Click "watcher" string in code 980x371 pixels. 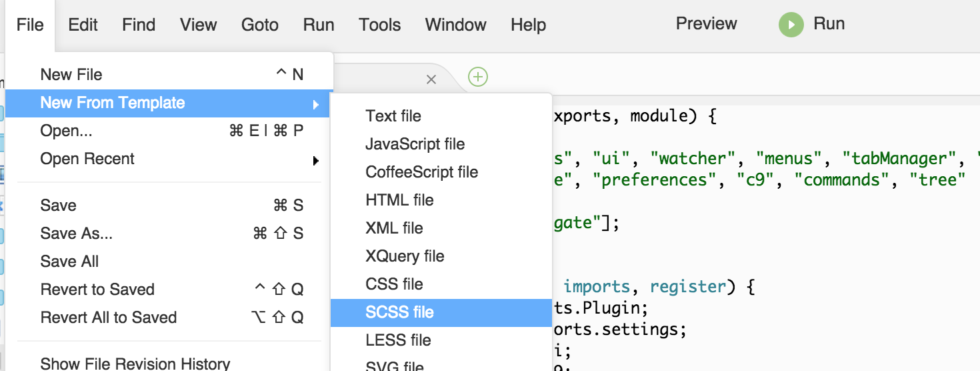click(697, 159)
